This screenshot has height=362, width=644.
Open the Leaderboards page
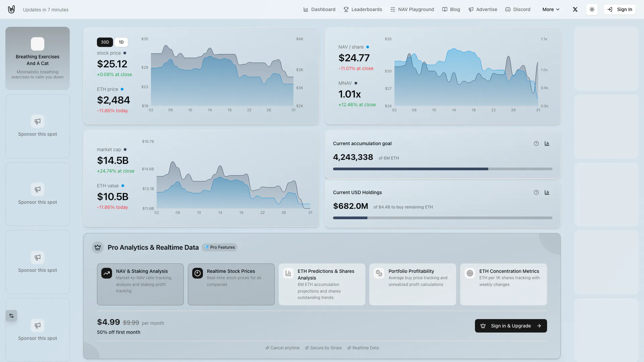pyautogui.click(x=363, y=9)
